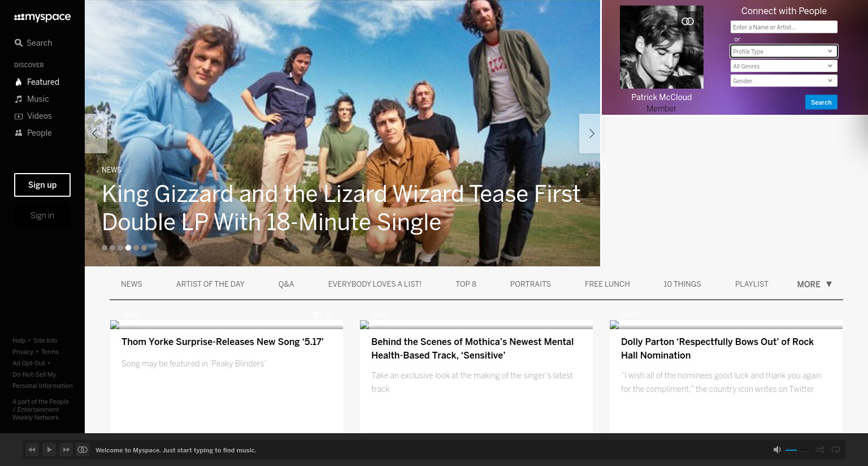
Task: Click the NEWS label above the headline
Action: [111, 170]
